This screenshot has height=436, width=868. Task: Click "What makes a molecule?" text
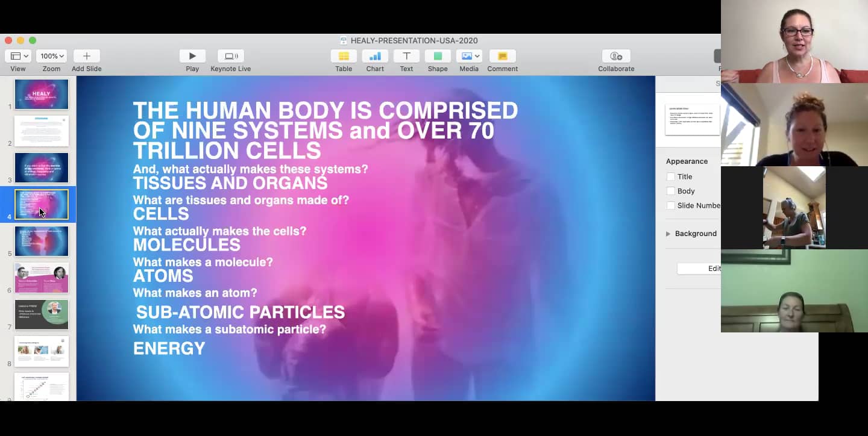click(x=203, y=262)
